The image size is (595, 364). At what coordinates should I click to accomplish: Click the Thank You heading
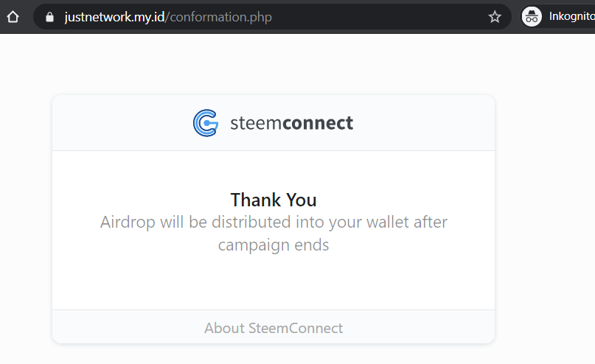point(274,200)
